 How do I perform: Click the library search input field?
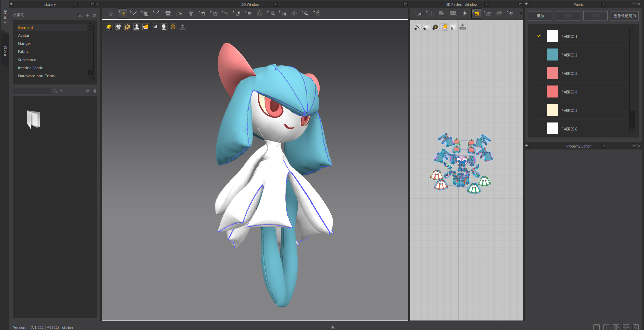(32, 91)
